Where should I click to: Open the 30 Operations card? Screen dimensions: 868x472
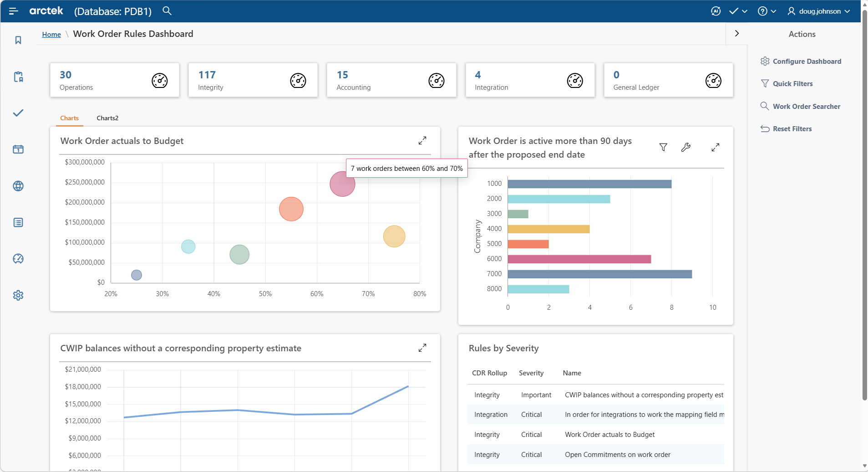115,80
